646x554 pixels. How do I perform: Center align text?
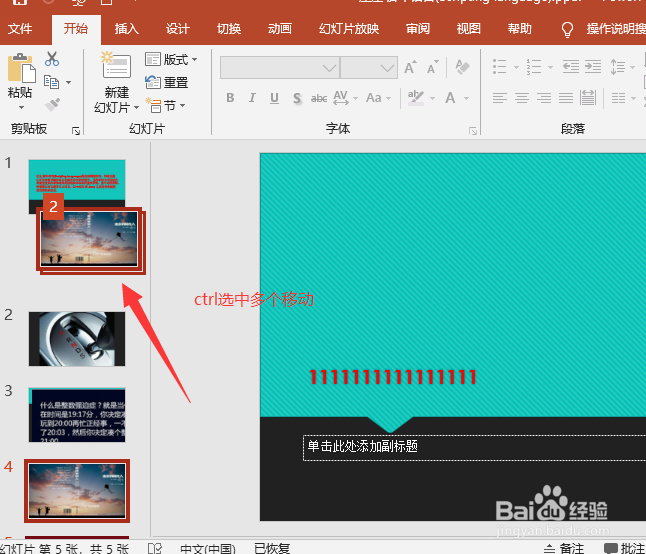tap(522, 98)
